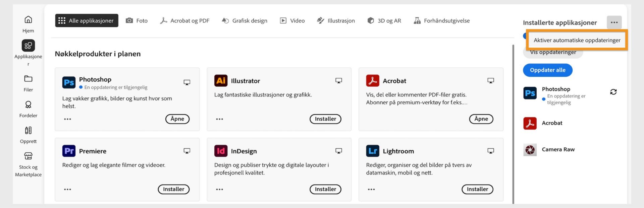Click Photoshop's 'En oppdatering er tilgjengelig' card text
The width and height of the screenshot is (644, 208).
click(116, 87)
